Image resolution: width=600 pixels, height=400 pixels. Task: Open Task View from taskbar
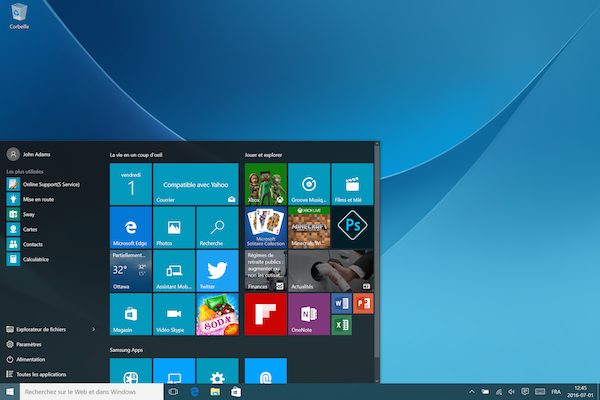coord(173,392)
